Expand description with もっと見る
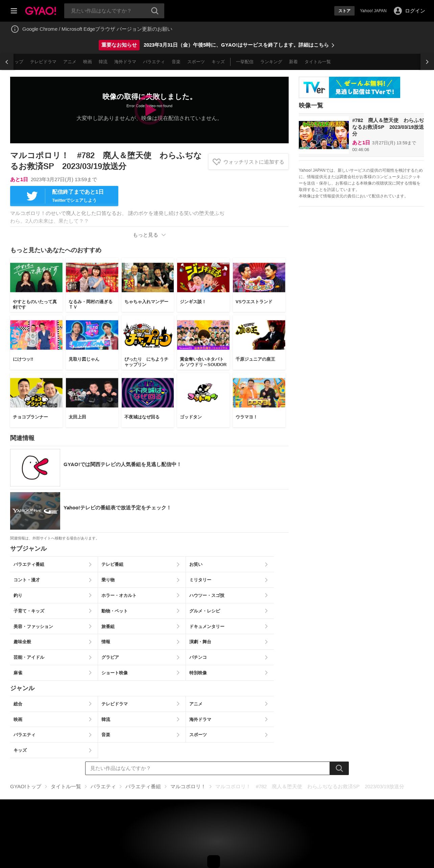Image resolution: width=434 pixels, height=868 pixels. [149, 235]
